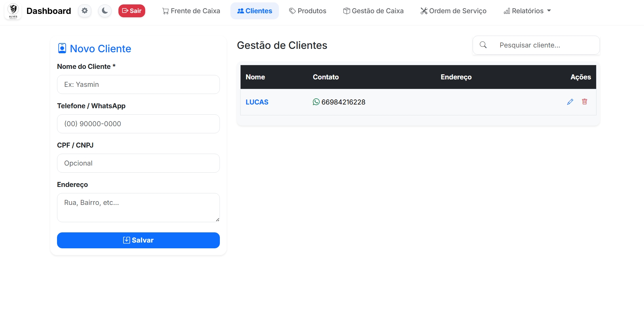Screen dimensions: 644x326
Task: Focus the Nome do Cliente field
Action: [138, 84]
